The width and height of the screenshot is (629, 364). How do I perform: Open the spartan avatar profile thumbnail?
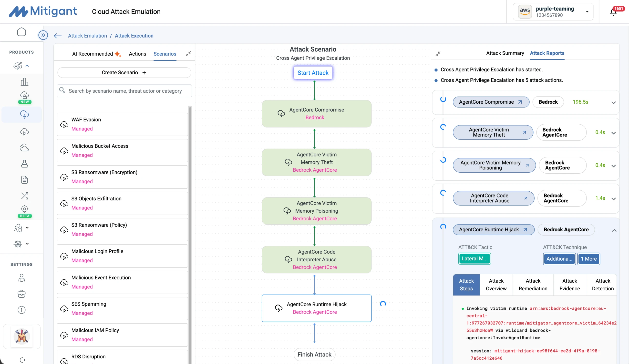pyautogui.click(x=22, y=336)
